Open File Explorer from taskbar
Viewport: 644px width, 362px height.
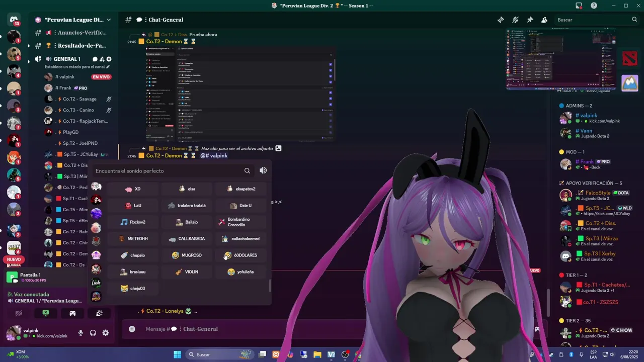(x=317, y=354)
